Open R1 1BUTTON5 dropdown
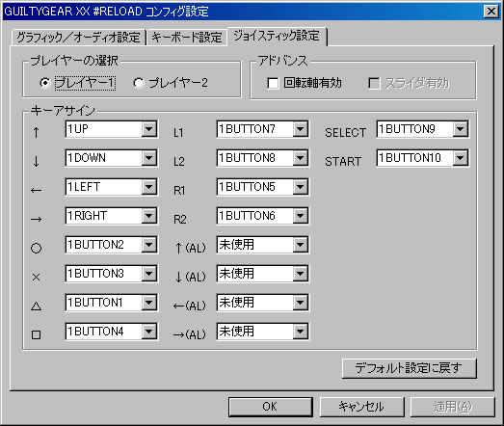This screenshot has height=426, width=504. click(263, 187)
